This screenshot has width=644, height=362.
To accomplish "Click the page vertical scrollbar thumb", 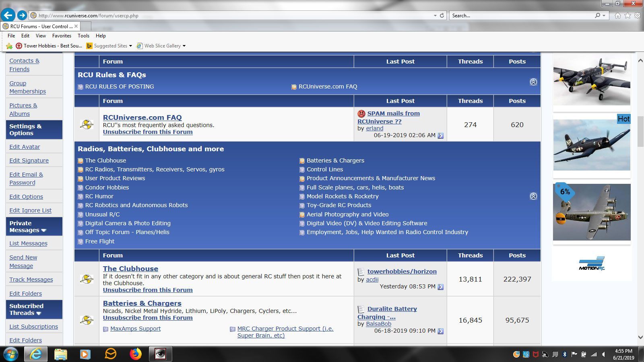I will click(x=640, y=133).
